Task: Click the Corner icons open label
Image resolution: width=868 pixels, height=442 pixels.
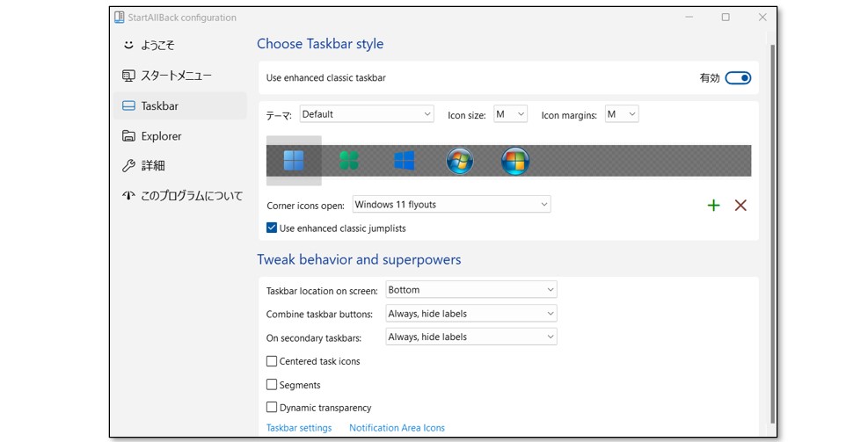Action: tap(305, 206)
